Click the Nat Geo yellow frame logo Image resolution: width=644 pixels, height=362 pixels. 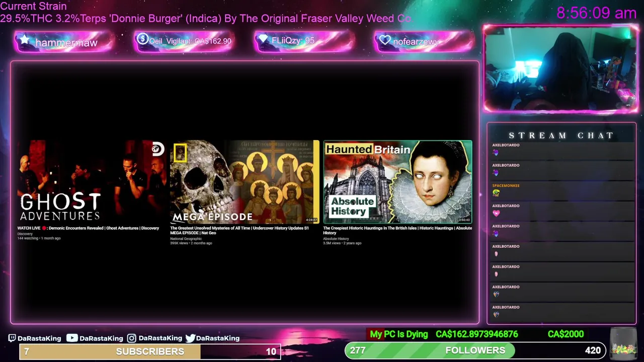(x=180, y=153)
